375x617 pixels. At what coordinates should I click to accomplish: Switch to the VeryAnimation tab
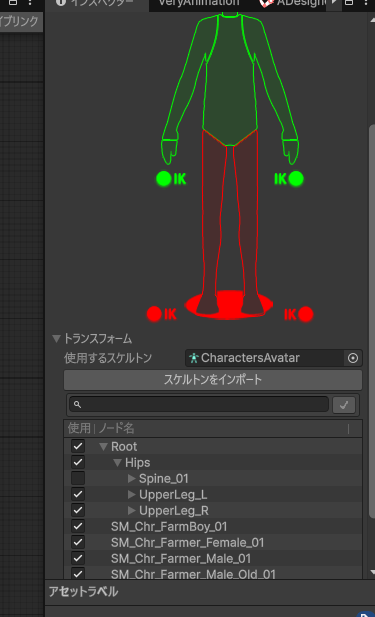coord(199,3)
